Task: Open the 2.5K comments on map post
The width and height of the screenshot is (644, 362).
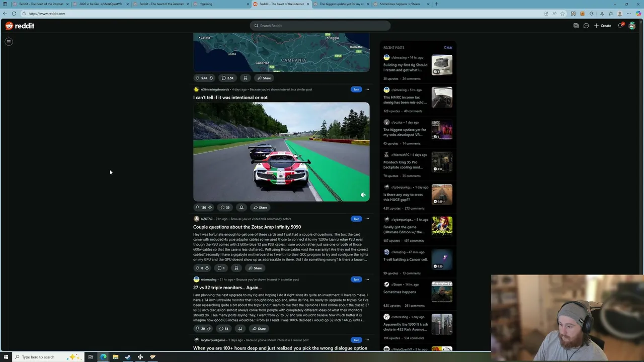Action: point(228,78)
